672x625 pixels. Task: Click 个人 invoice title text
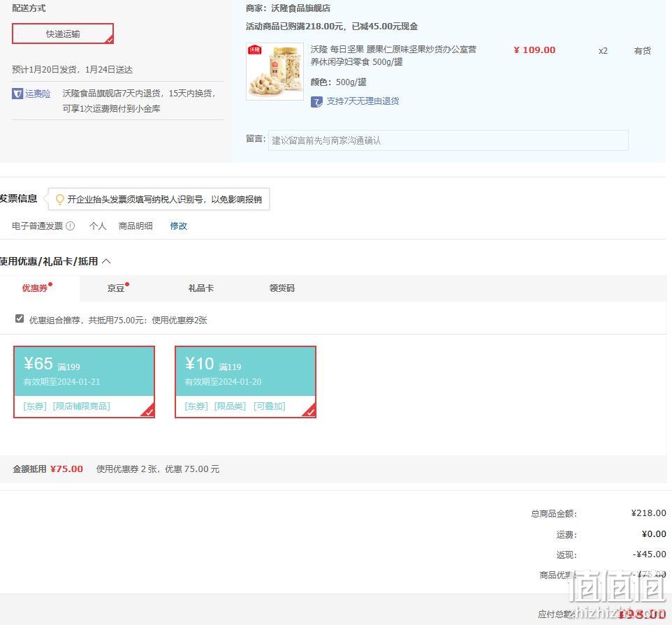pyautogui.click(x=98, y=226)
